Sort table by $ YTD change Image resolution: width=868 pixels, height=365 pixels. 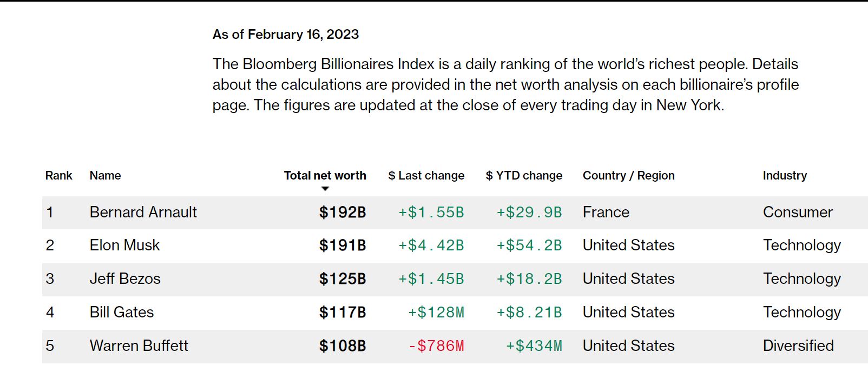524,175
